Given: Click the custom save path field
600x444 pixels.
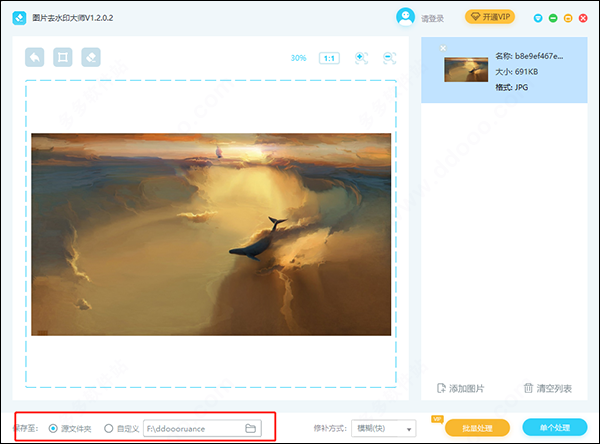Looking at the screenshot, I should [x=192, y=428].
